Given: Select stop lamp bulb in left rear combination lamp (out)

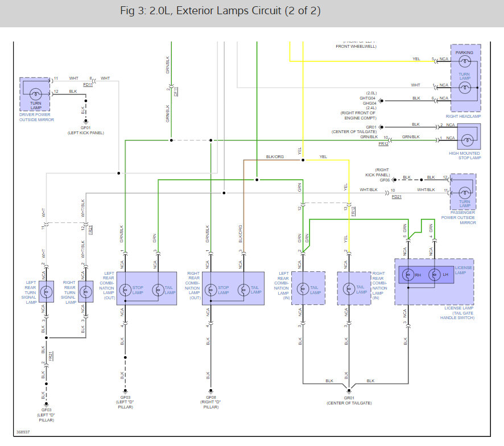Looking at the screenshot, I should coord(125,290).
